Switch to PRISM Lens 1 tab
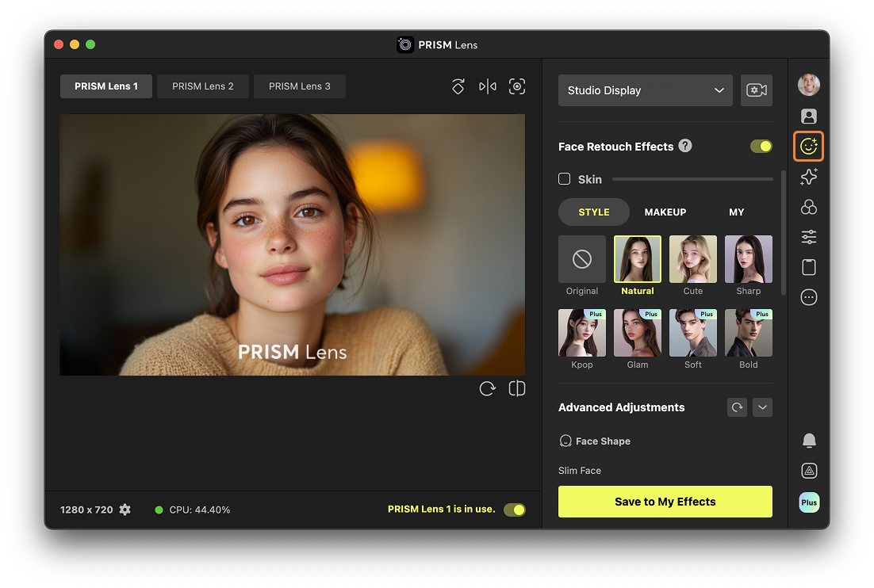The height and width of the screenshot is (588, 874). 106,86
